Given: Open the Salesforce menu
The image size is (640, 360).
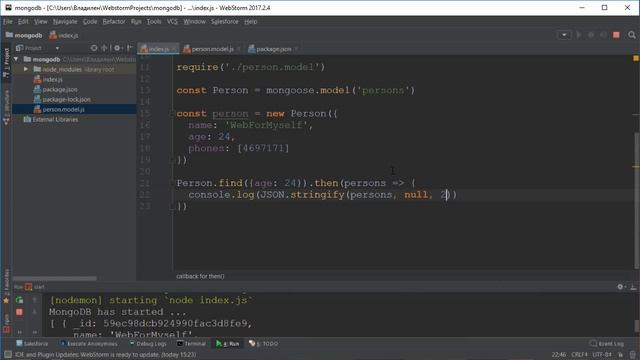Looking at the screenshot, I should (x=224, y=22).
